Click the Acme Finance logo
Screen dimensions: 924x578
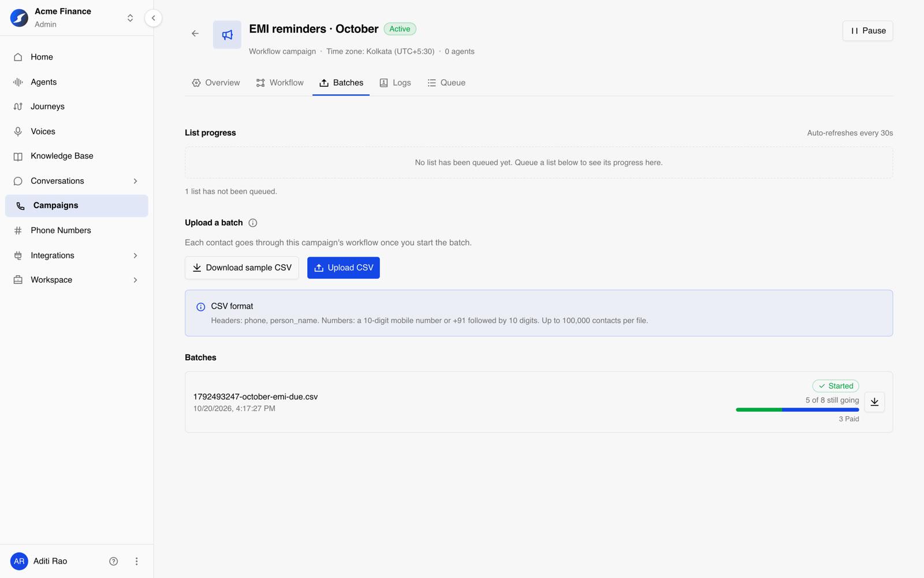(19, 18)
